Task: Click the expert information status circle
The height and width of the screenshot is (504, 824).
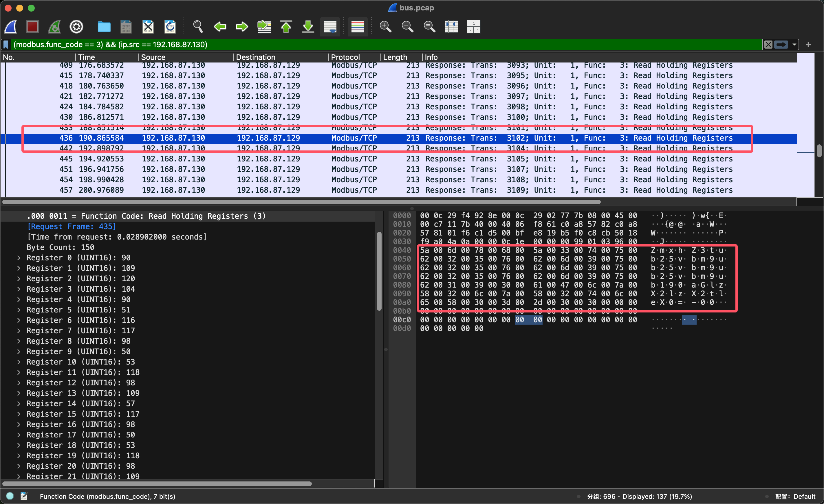Action: click(10, 496)
